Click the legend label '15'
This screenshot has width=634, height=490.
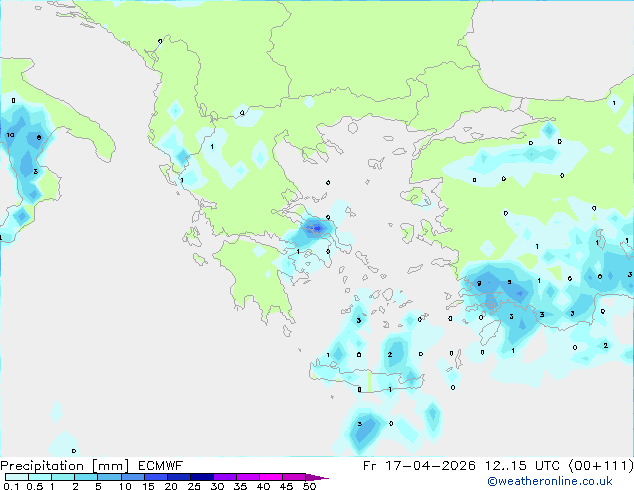pos(148,486)
